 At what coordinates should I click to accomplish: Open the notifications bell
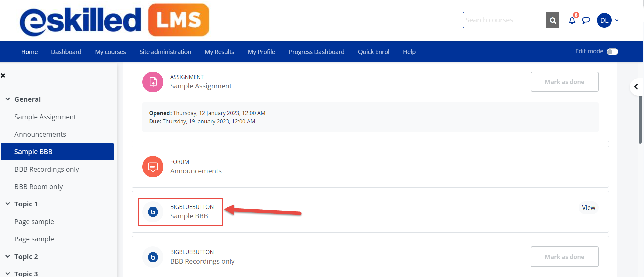point(572,20)
